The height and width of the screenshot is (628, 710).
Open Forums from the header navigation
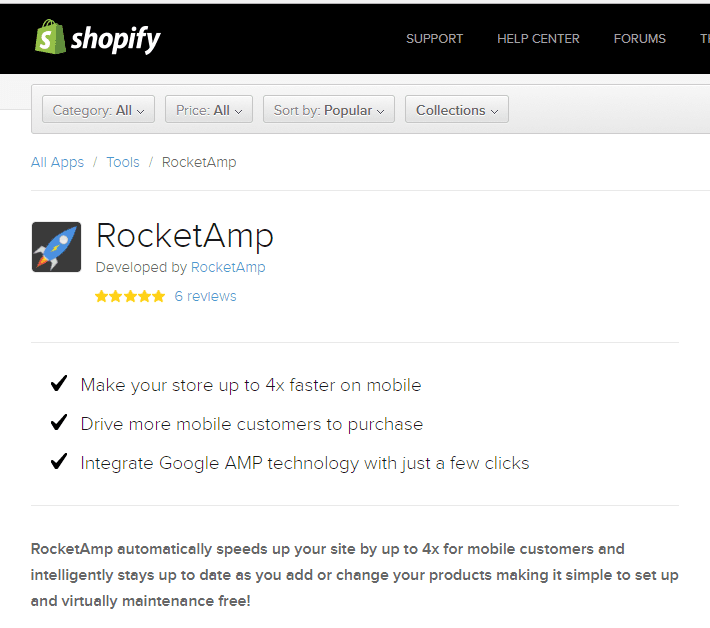point(639,39)
